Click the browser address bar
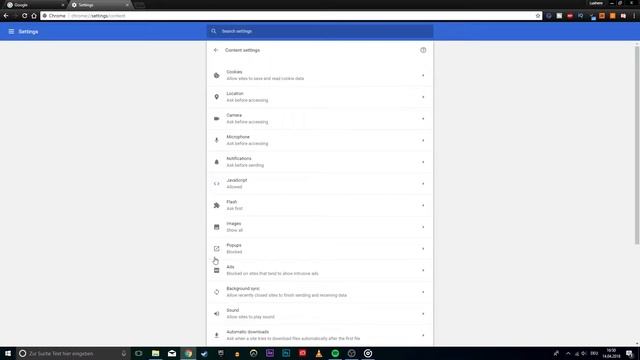This screenshot has height=360, width=640. (x=291, y=16)
